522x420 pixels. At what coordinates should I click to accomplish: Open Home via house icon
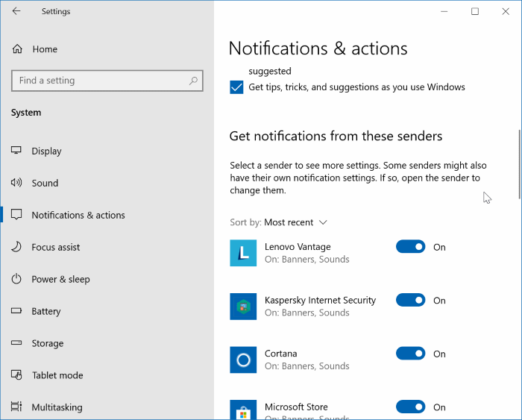pos(17,49)
